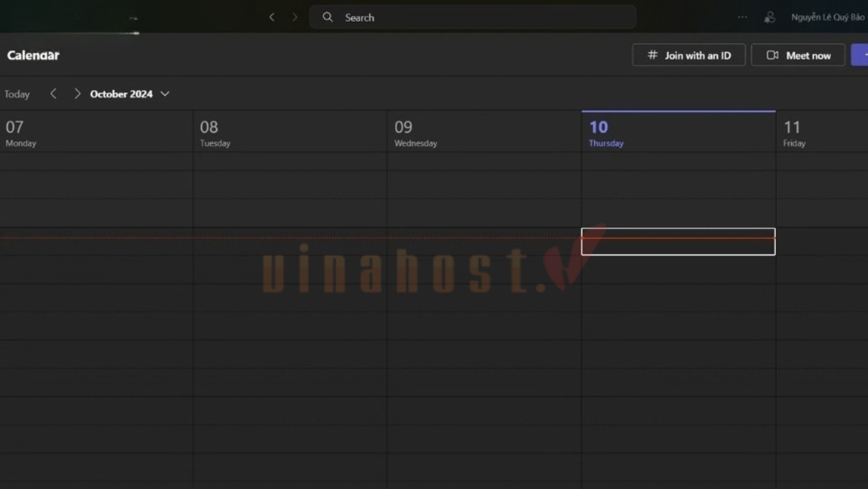
Task: Jump to Today in the calendar
Action: click(17, 94)
